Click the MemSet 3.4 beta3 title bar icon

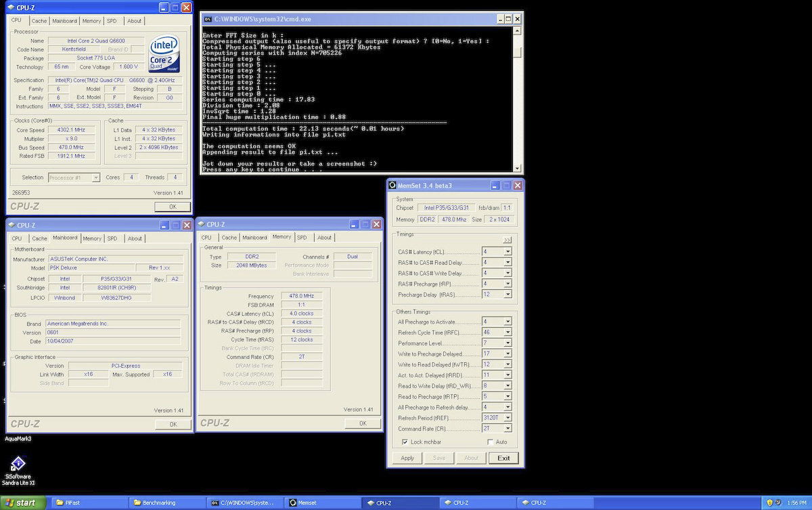pos(392,186)
